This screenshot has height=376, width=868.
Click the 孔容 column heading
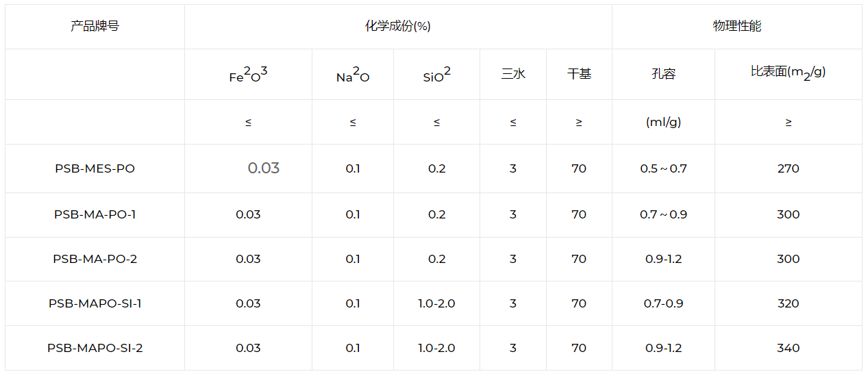[663, 74]
